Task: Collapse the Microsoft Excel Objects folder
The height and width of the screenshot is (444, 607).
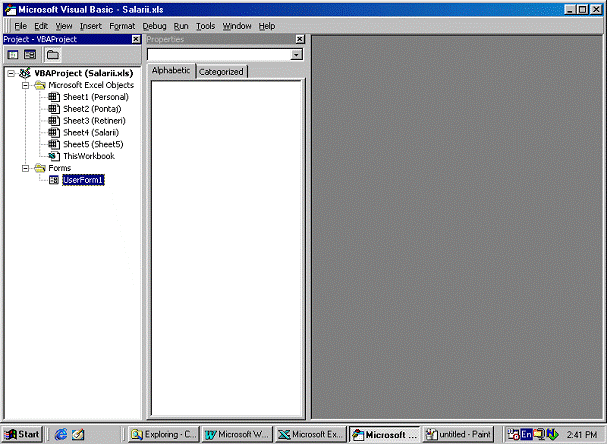Action: tap(25, 85)
